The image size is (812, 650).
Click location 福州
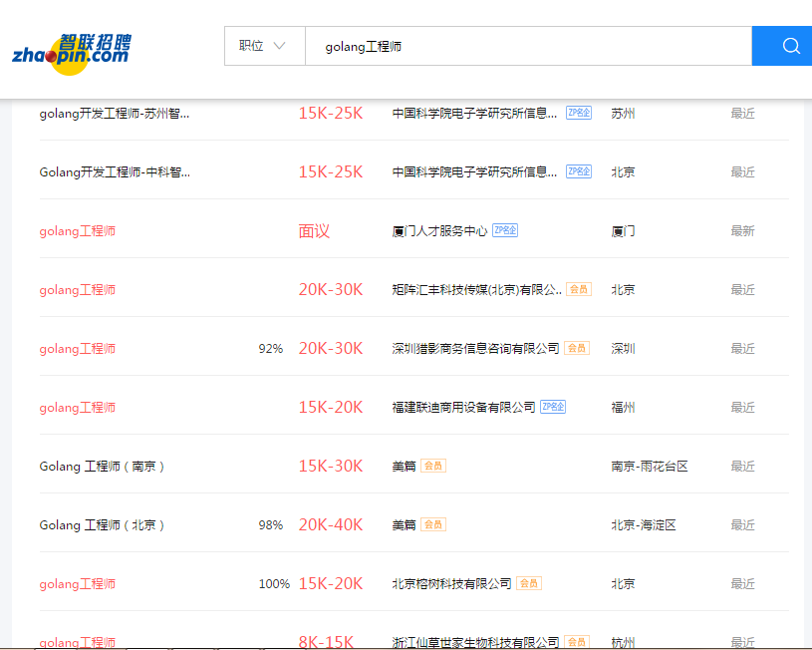tap(623, 408)
